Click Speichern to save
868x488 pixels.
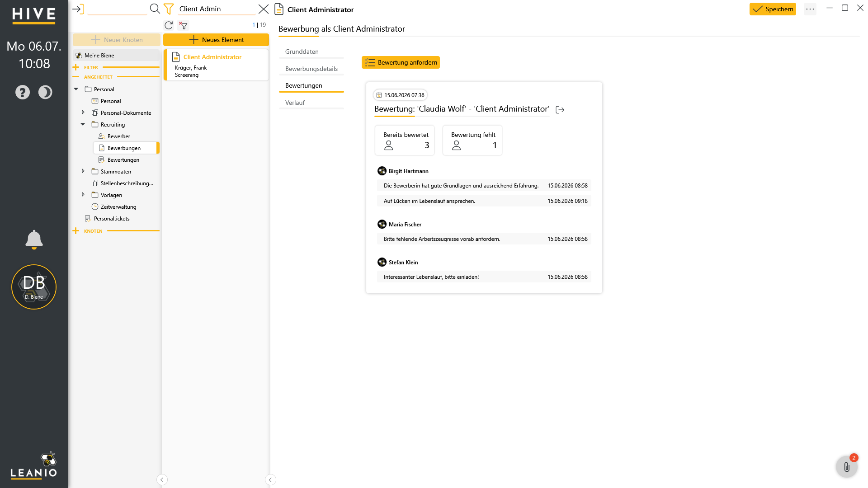pos(773,9)
